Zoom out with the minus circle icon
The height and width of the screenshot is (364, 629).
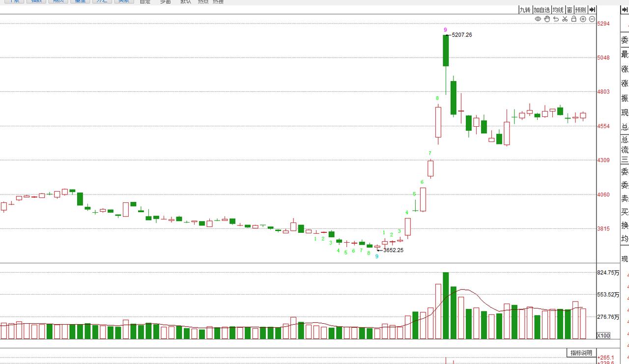(x=592, y=19)
